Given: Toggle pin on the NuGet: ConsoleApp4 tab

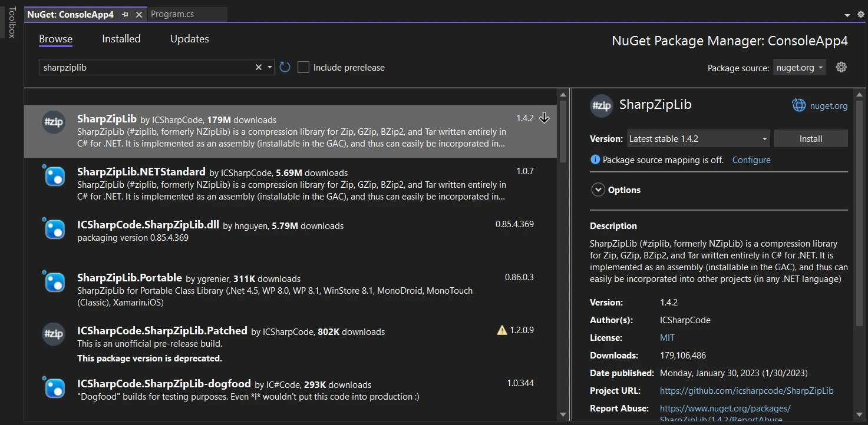Looking at the screenshot, I should tap(125, 14).
